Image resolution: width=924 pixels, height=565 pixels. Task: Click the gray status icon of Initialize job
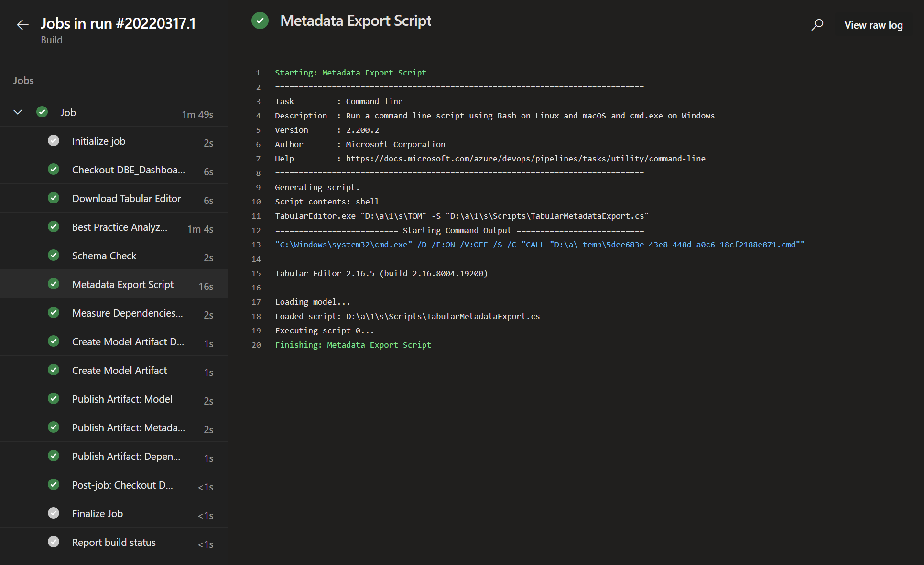pyautogui.click(x=54, y=141)
